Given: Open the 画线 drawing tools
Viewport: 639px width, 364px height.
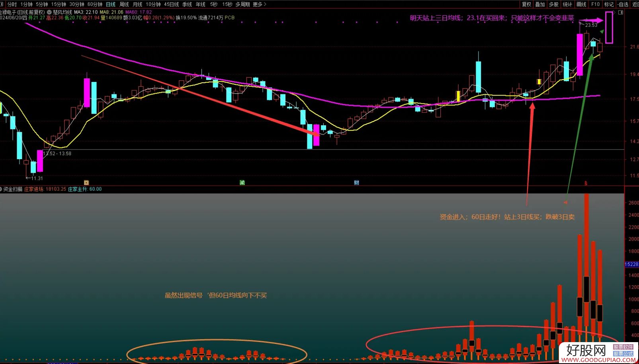Looking at the screenshot, I should (581, 4).
